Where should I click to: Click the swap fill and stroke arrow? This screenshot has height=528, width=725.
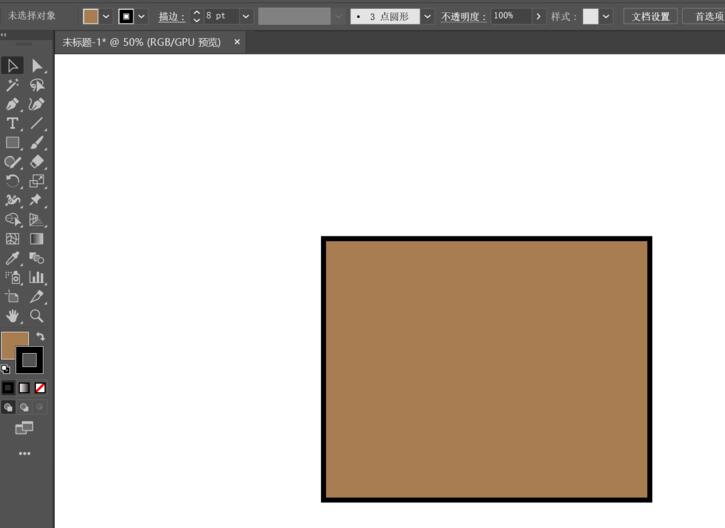coord(41,337)
